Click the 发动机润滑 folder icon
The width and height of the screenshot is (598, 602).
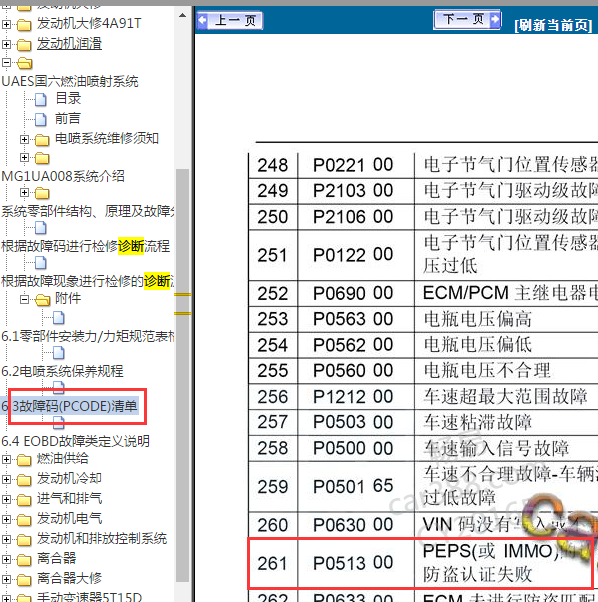24,45
